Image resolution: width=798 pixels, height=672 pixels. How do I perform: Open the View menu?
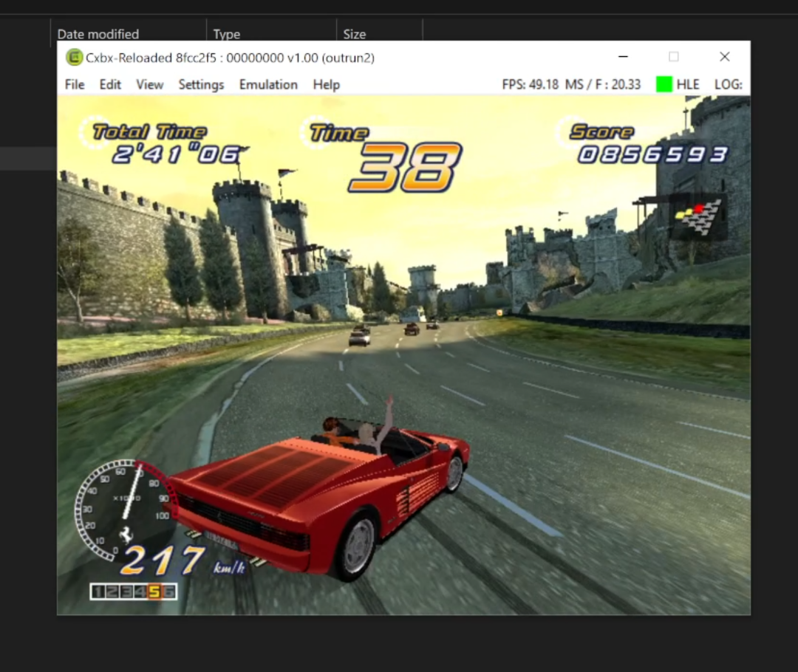coord(149,84)
